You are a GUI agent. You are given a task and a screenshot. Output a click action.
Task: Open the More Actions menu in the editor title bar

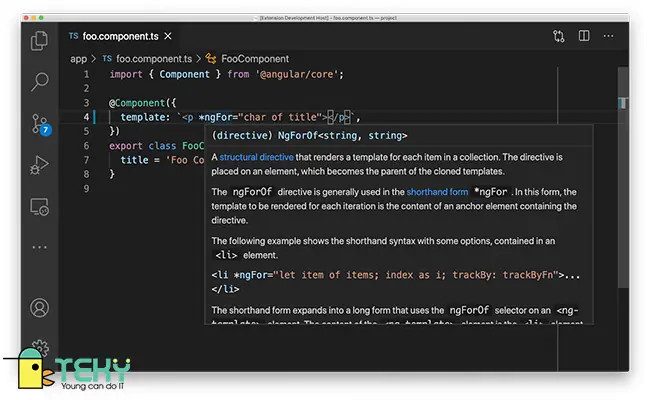[x=608, y=36]
